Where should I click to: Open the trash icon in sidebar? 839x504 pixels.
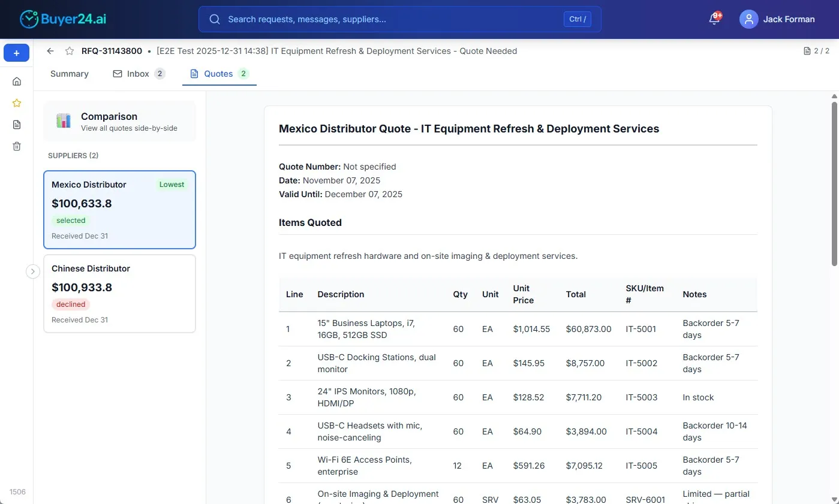pyautogui.click(x=17, y=146)
